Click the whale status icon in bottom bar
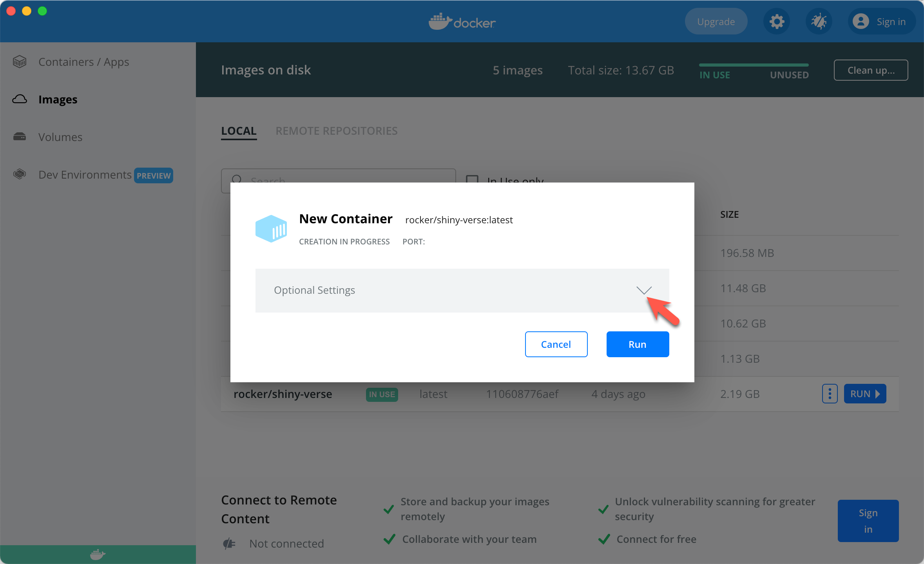Screen dimensions: 924x564 pos(98,554)
